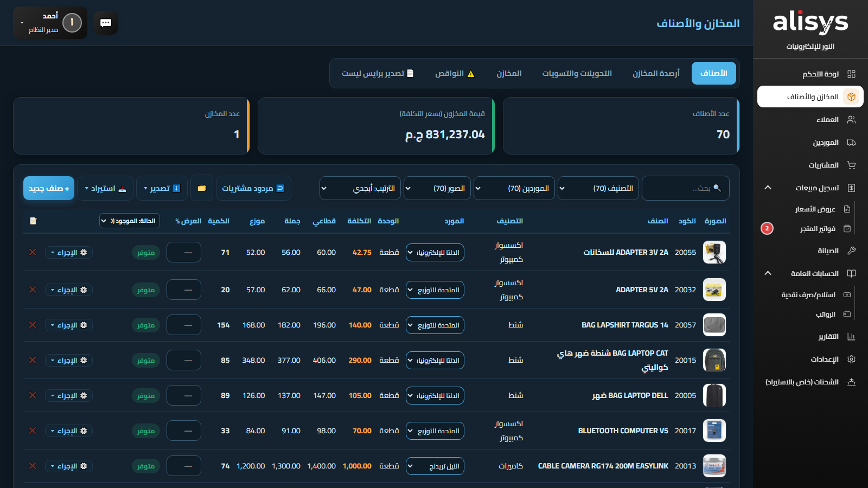Delete BAG LAPSHIRT TARGUS 14 row with X
This screenshot has height=488, width=868.
click(x=33, y=325)
